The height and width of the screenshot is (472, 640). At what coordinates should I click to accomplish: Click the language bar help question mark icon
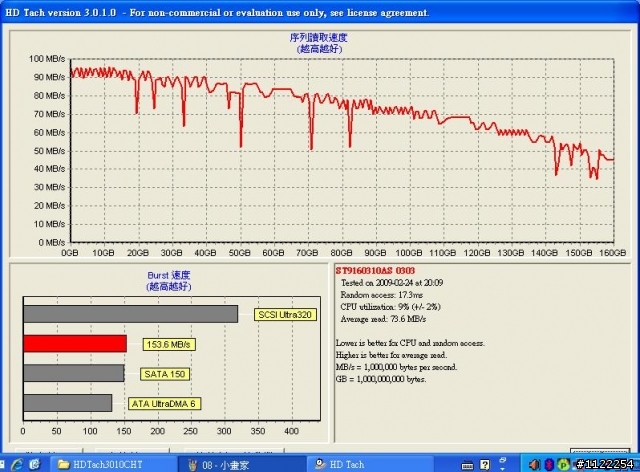click(x=484, y=465)
